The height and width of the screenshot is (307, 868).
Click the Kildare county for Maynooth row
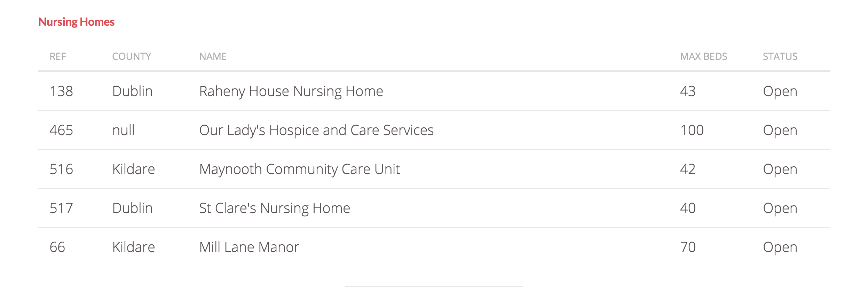click(x=133, y=169)
